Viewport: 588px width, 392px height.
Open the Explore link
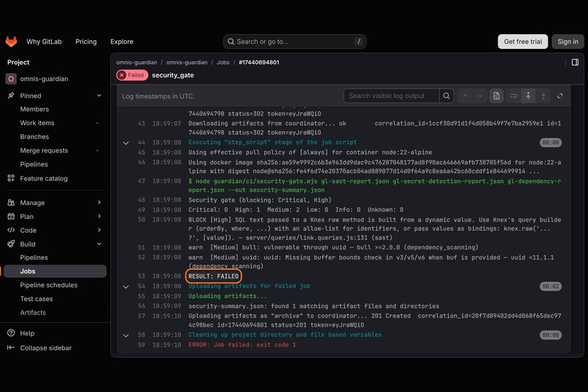[122, 42]
